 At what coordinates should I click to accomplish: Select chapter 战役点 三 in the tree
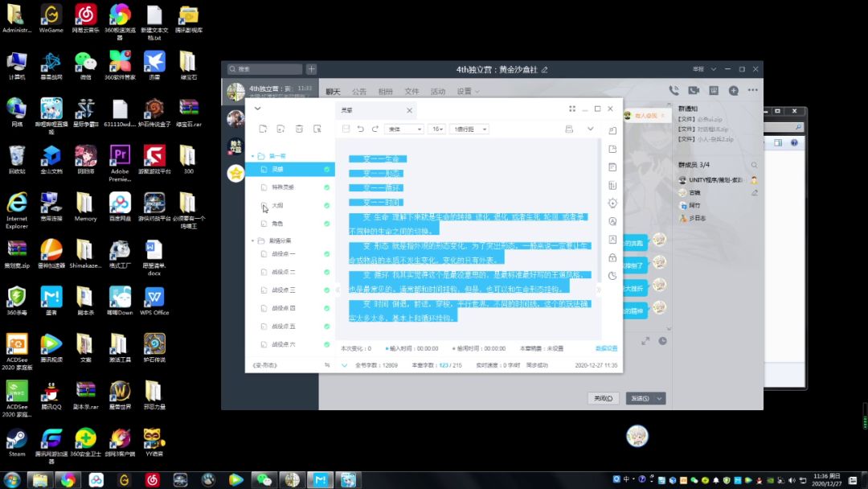pyautogui.click(x=283, y=290)
